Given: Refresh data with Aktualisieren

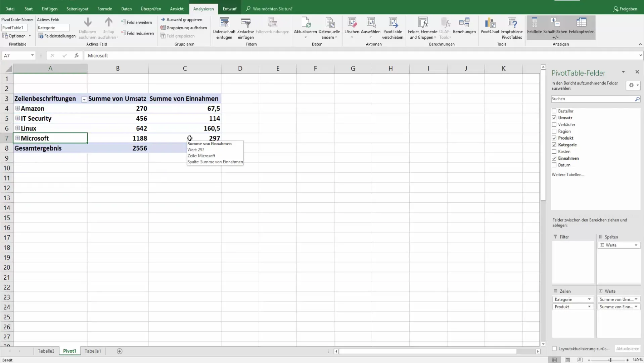Looking at the screenshot, I should click(x=306, y=28).
